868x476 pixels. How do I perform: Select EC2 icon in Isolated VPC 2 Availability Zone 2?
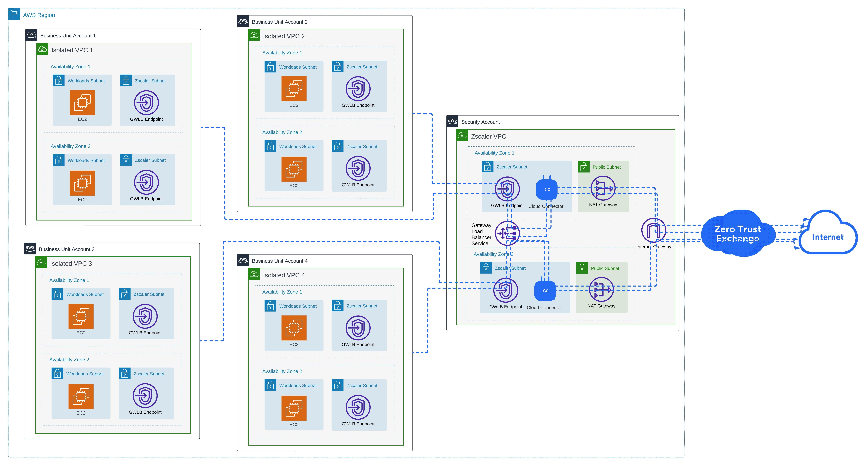[294, 169]
